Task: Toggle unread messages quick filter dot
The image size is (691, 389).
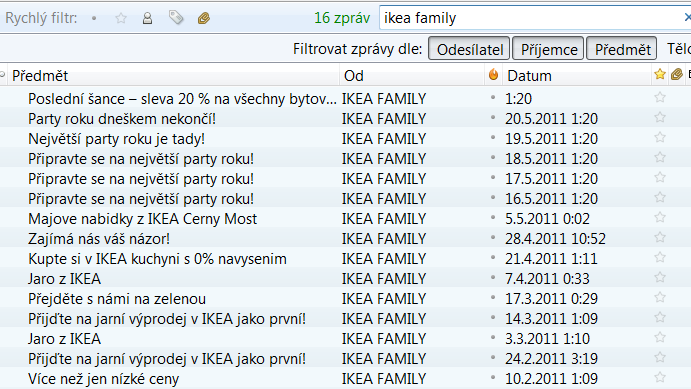Action: point(94,19)
